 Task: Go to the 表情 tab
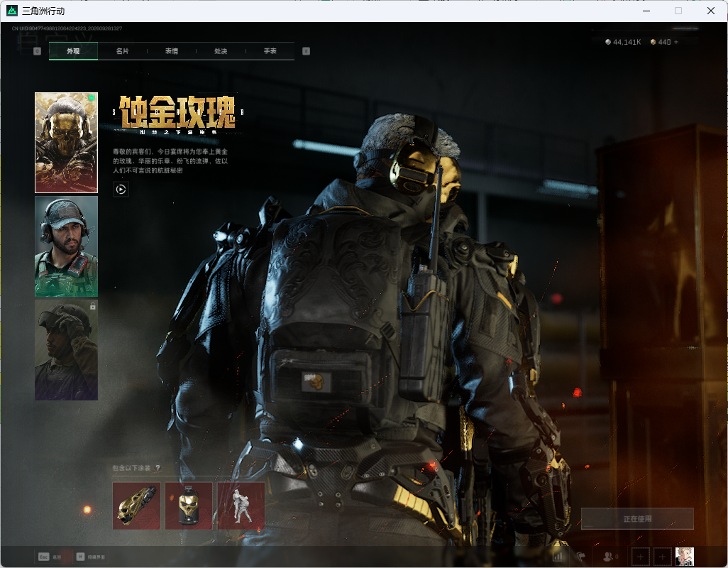[172, 51]
